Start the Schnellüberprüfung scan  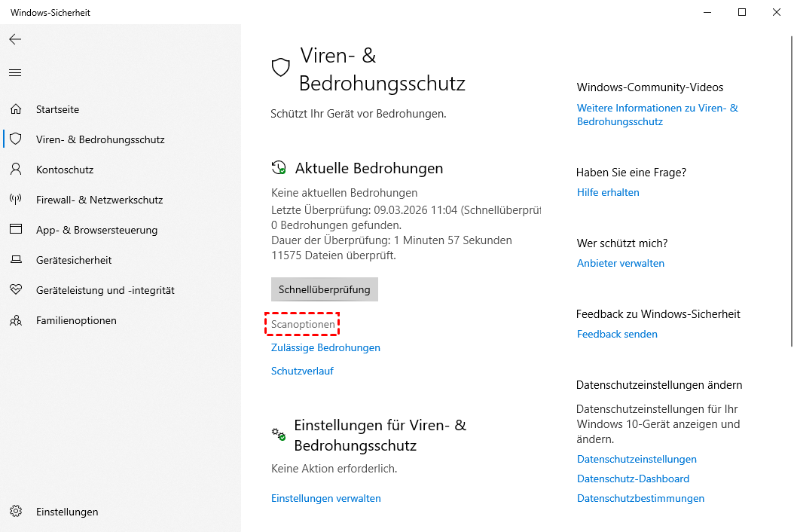[x=324, y=289]
